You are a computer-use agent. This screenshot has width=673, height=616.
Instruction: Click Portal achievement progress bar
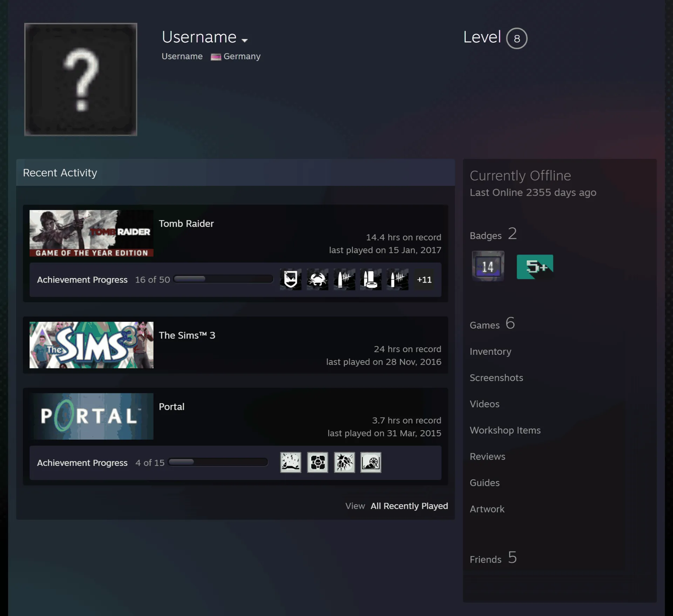(x=218, y=462)
